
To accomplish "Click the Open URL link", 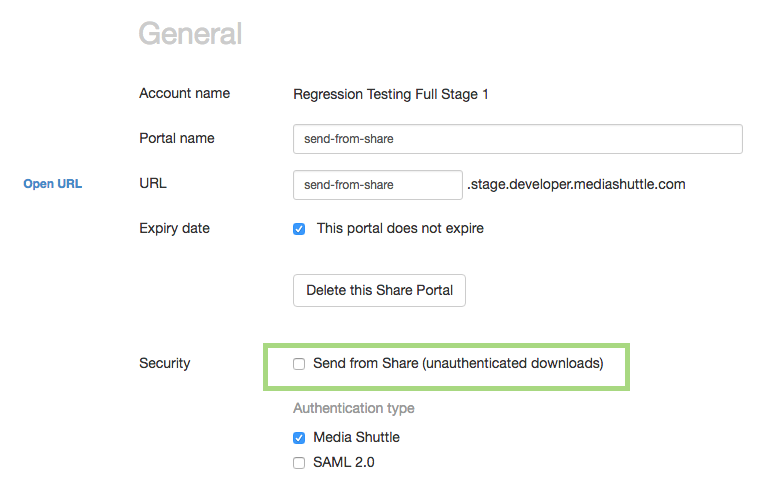I will coord(52,184).
